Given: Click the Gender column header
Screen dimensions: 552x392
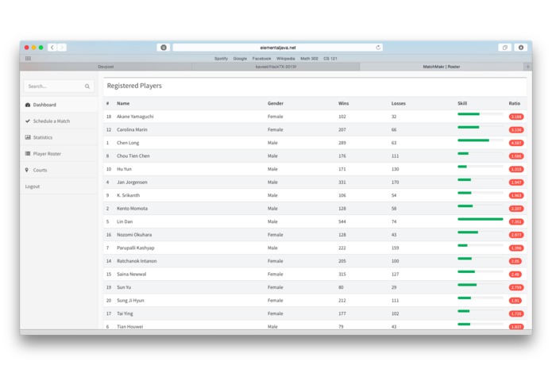Looking at the screenshot, I should [276, 103].
